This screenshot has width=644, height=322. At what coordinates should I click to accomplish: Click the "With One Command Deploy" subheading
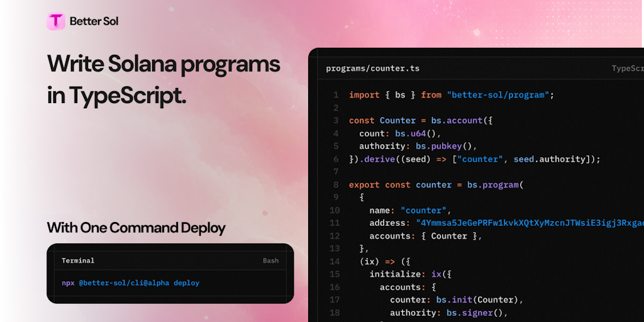(x=136, y=228)
